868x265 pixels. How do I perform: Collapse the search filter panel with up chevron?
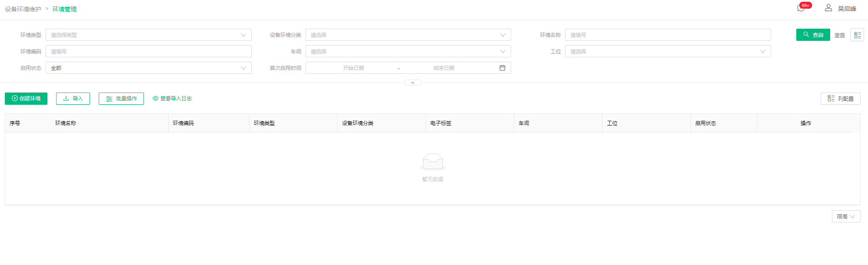point(413,83)
